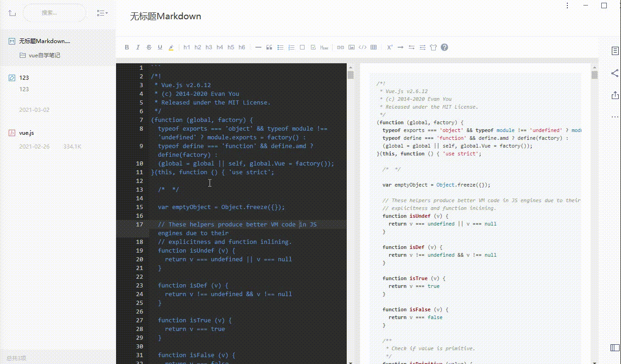The image size is (621, 364).
Task: Open the outline document icon in right sidebar
Action: tap(615, 51)
